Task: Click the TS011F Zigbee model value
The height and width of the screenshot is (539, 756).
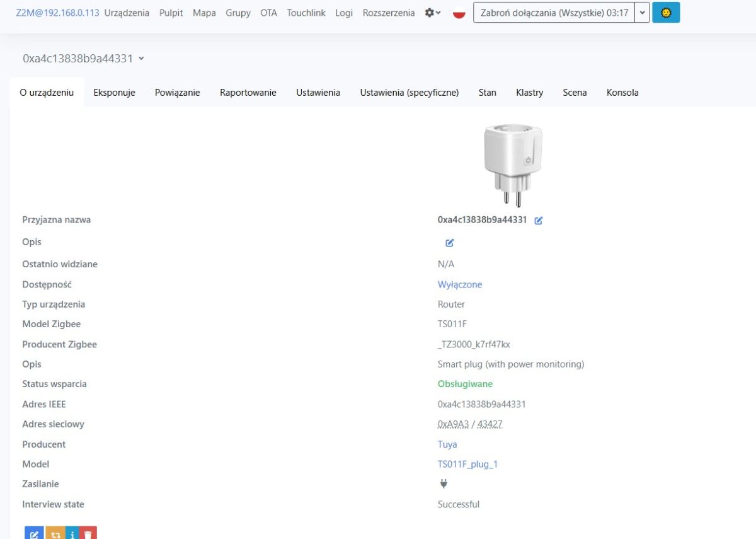Action: 452,324
